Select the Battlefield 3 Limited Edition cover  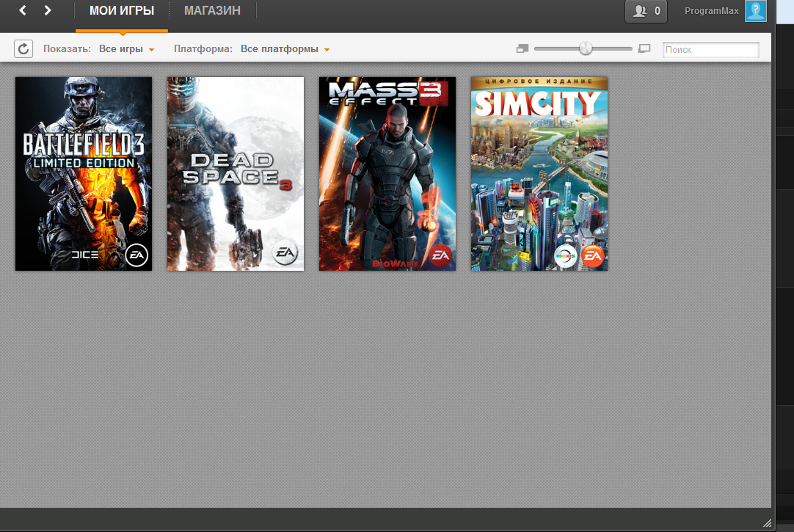84,174
